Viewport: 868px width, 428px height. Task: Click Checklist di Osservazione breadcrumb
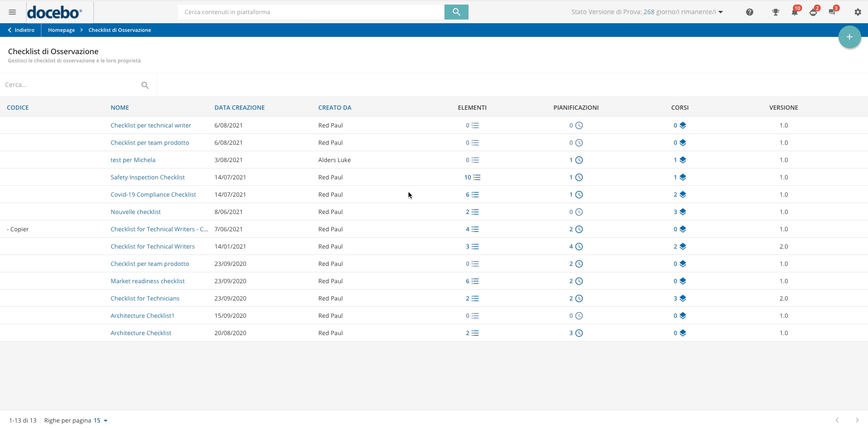[x=120, y=30]
